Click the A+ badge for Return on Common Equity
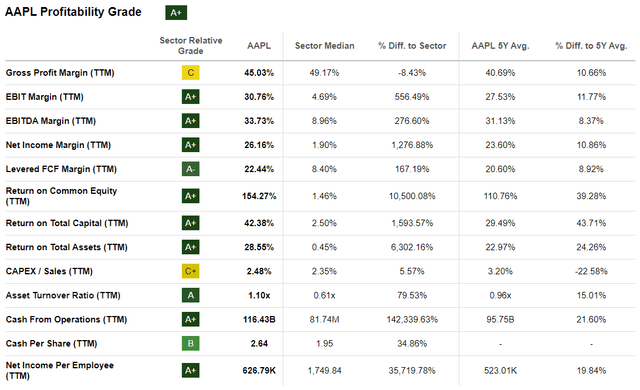Image resolution: width=640 pixels, height=390 pixels. (191, 196)
